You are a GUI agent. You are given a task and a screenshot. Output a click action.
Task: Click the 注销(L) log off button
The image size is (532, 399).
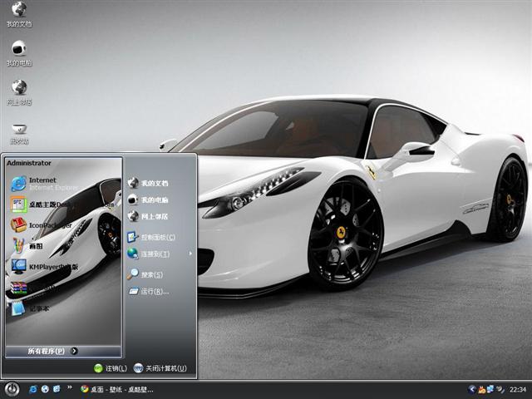[111, 368]
